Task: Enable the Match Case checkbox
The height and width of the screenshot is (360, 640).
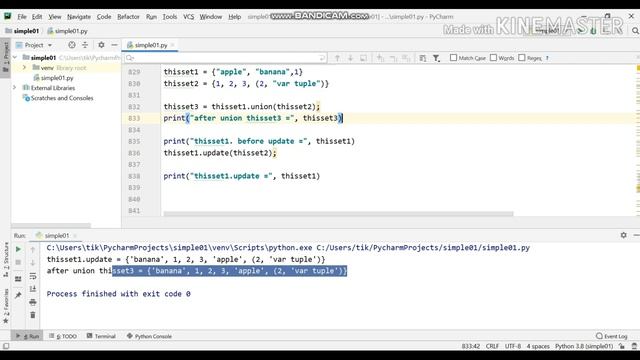Action: point(453,58)
